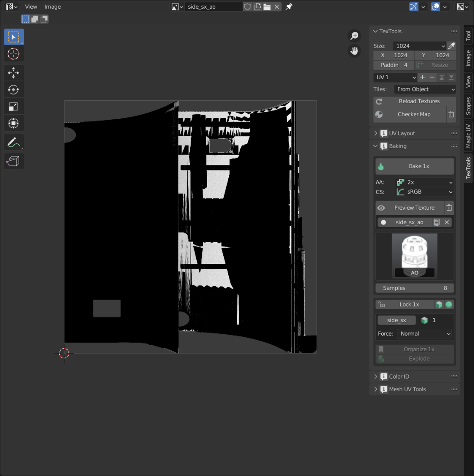Image resolution: width=474 pixels, height=476 pixels.
Task: Open the UV 1 channel dropdown
Action: point(395,78)
